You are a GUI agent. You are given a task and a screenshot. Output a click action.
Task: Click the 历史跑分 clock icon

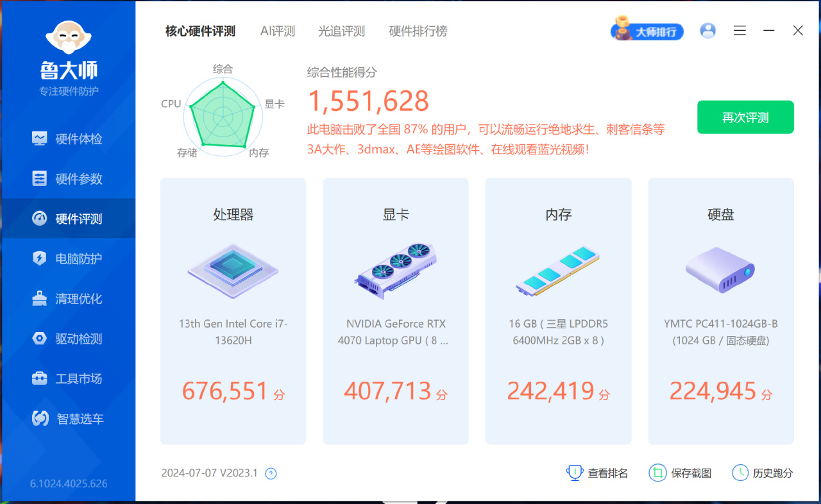tap(740, 473)
